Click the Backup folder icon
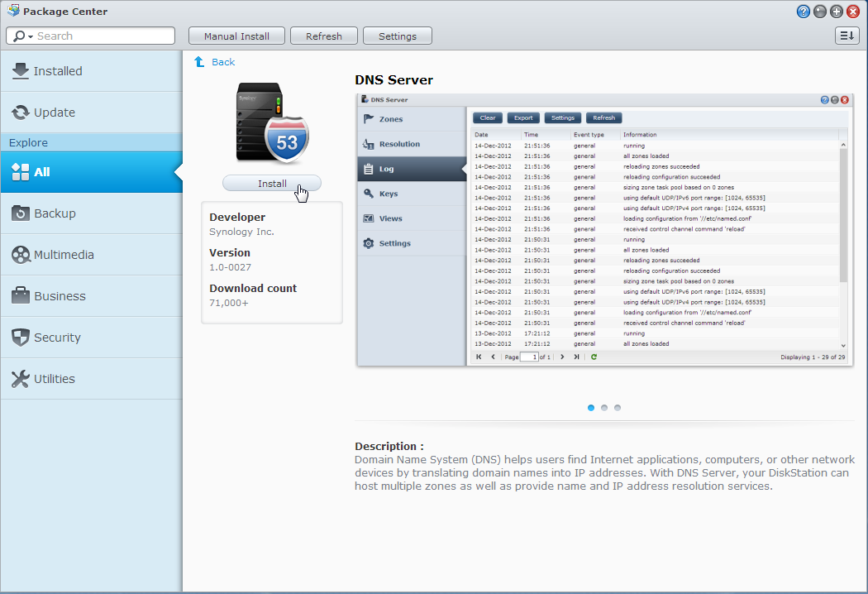 tap(21, 213)
